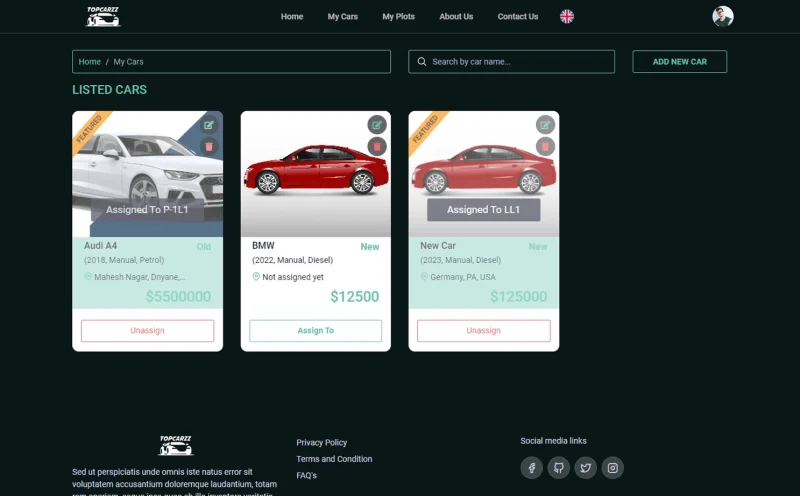Edit the BMW car listing

point(377,125)
